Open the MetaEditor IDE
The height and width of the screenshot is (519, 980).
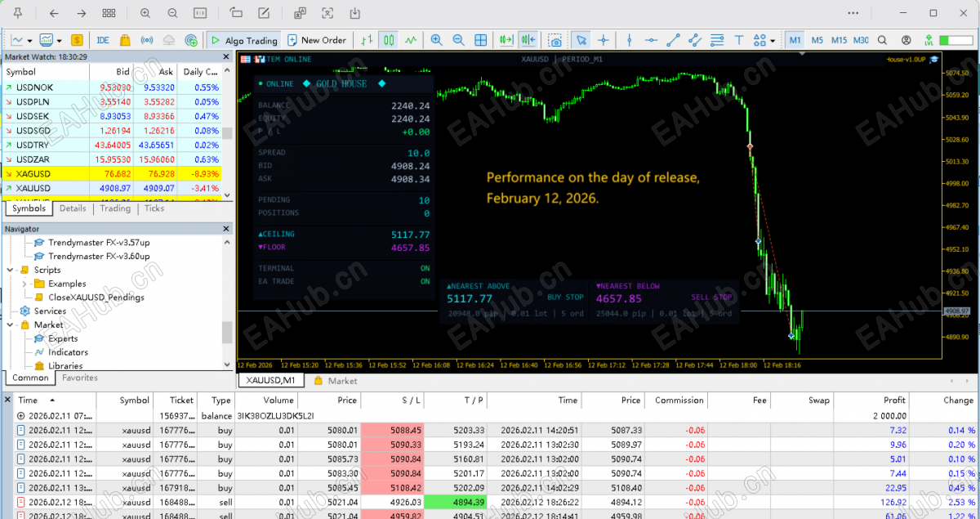point(103,40)
